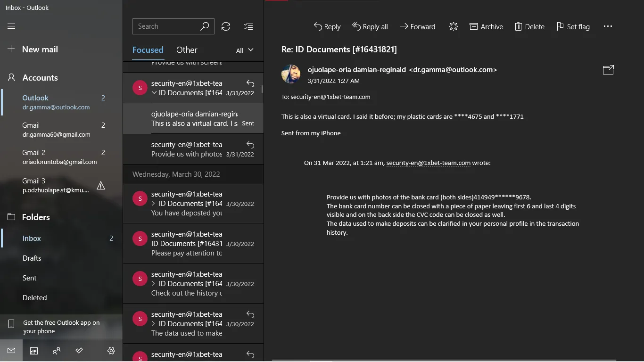Screen dimensions: 644x362
Task: Select the Focused inbox tab
Action: point(148,50)
